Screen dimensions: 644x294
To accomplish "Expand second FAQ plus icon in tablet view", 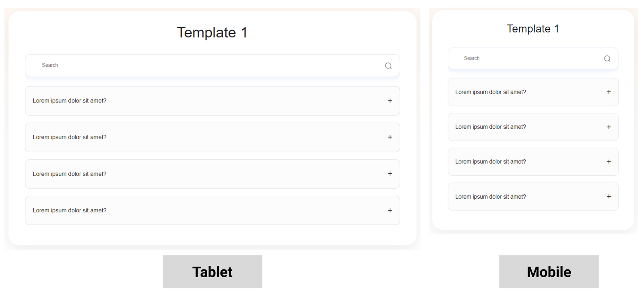I will tap(390, 137).
